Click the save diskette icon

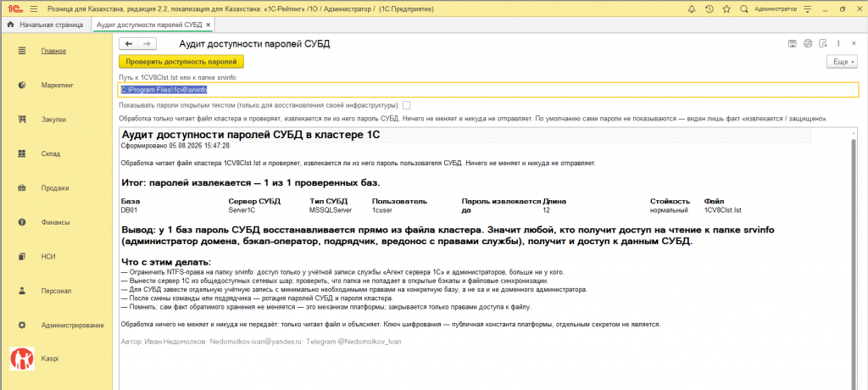[x=793, y=44]
